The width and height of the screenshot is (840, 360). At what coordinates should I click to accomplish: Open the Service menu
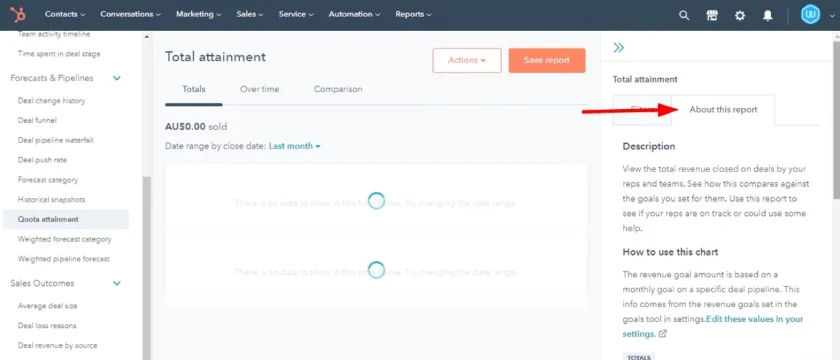pos(296,14)
